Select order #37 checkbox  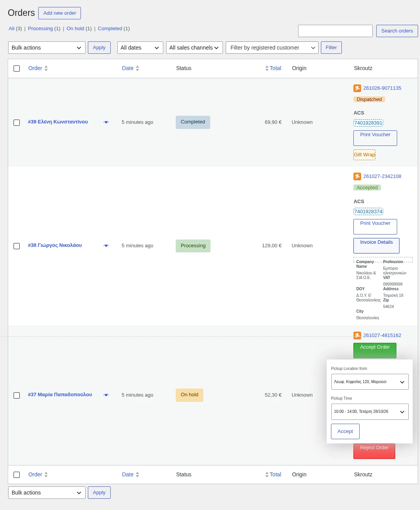17,395
